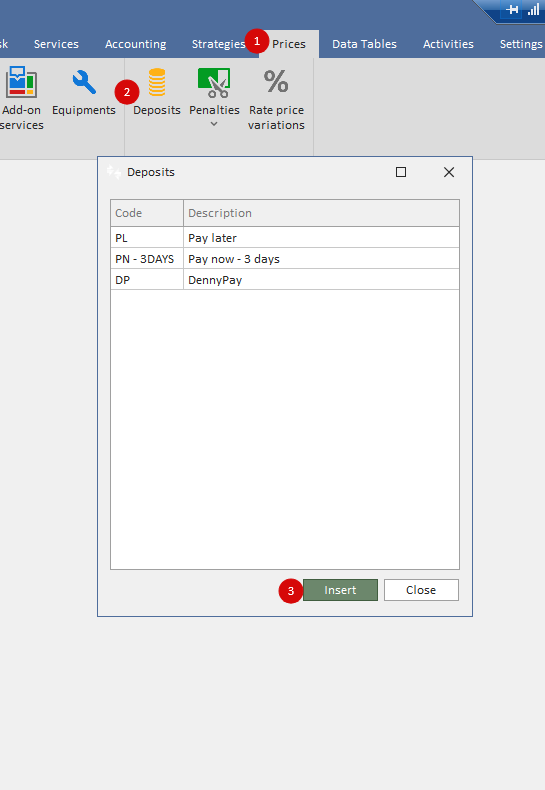Maximize the Deposits dialog window
This screenshot has width=545, height=790.
tap(401, 172)
